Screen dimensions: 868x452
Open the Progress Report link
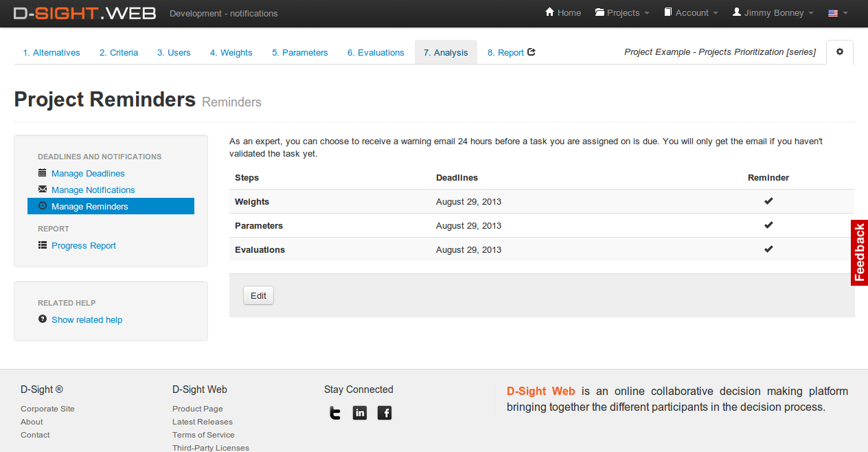pos(84,246)
